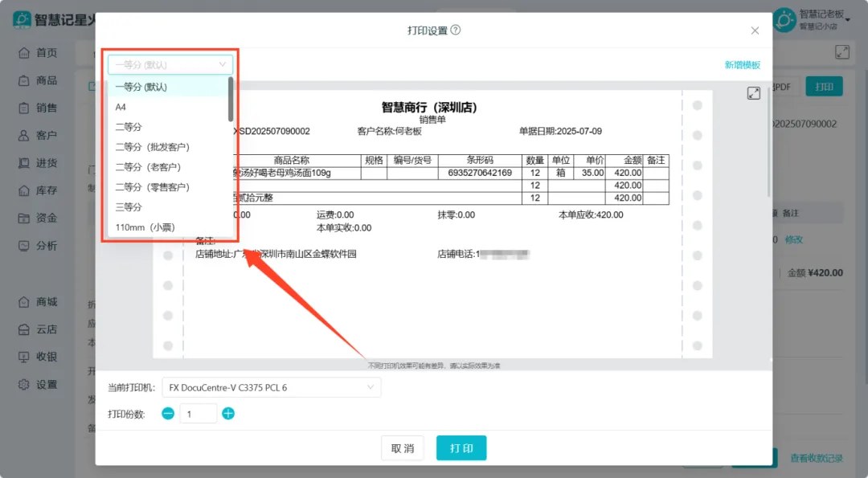Choose 二等分 (老客户) template option

(168, 166)
